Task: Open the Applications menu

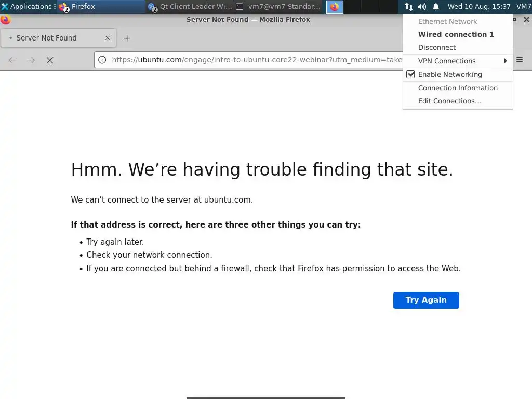Action: [x=29, y=6]
